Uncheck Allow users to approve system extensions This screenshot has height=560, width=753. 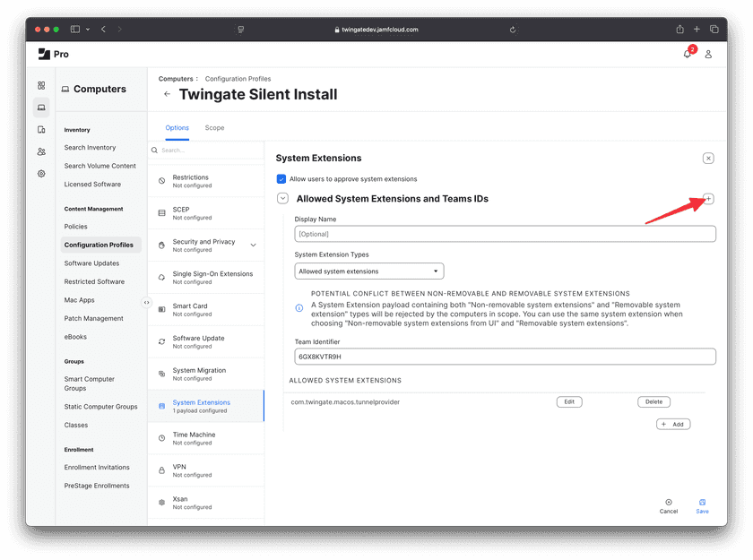(281, 179)
